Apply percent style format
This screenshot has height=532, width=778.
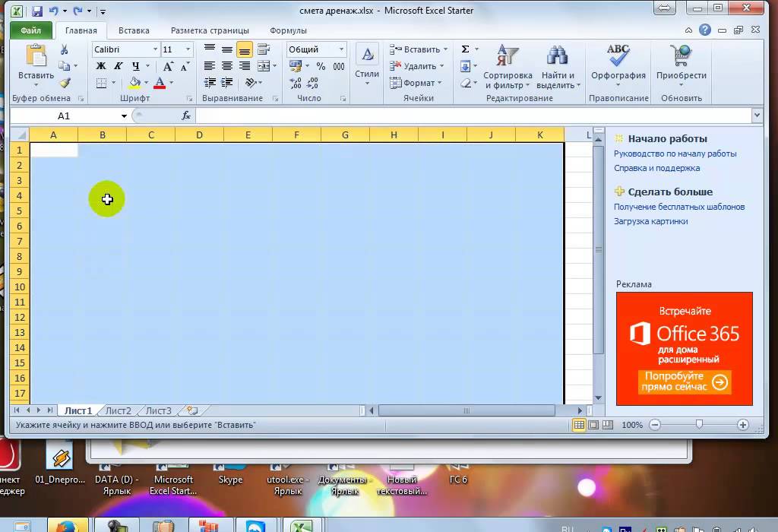pos(321,66)
